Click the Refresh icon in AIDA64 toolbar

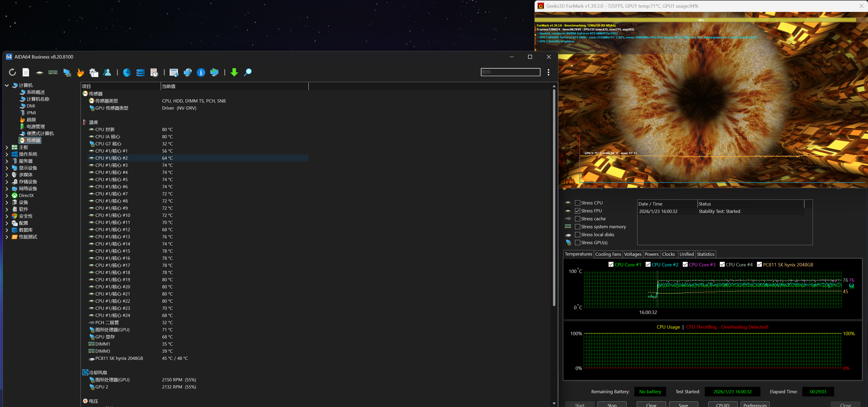[12, 72]
